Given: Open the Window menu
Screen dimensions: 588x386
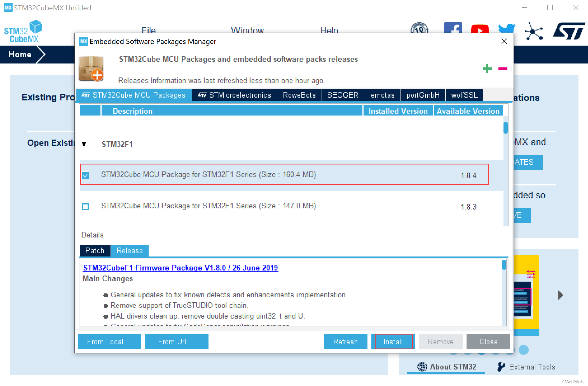Looking at the screenshot, I should click(247, 30).
